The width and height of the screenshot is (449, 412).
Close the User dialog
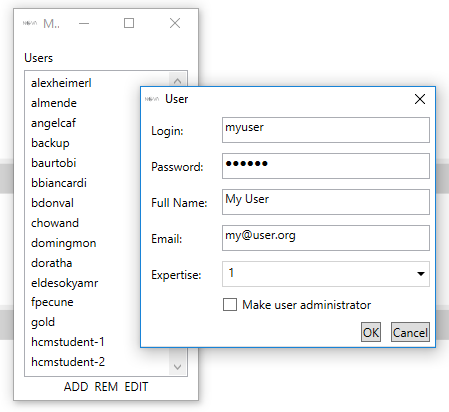coord(420,99)
